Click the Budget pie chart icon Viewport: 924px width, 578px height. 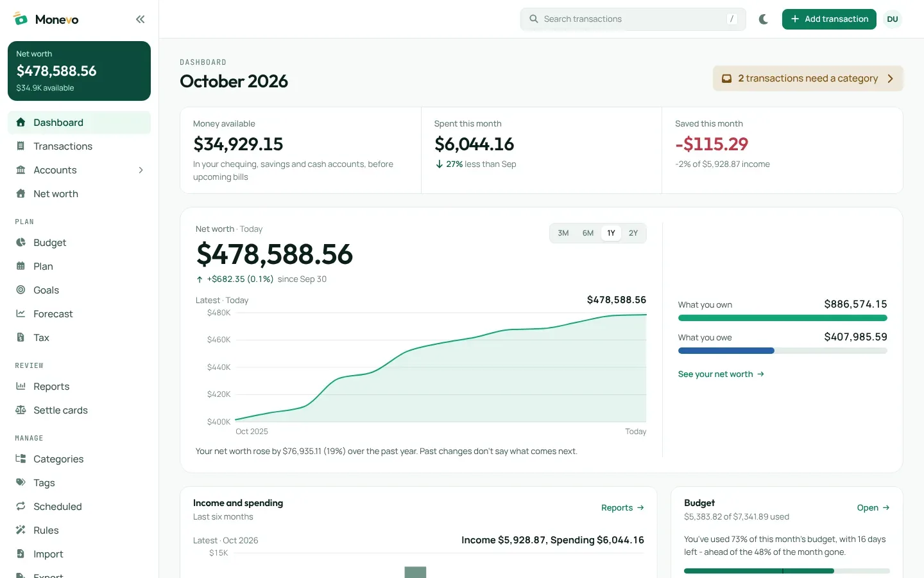pos(21,243)
